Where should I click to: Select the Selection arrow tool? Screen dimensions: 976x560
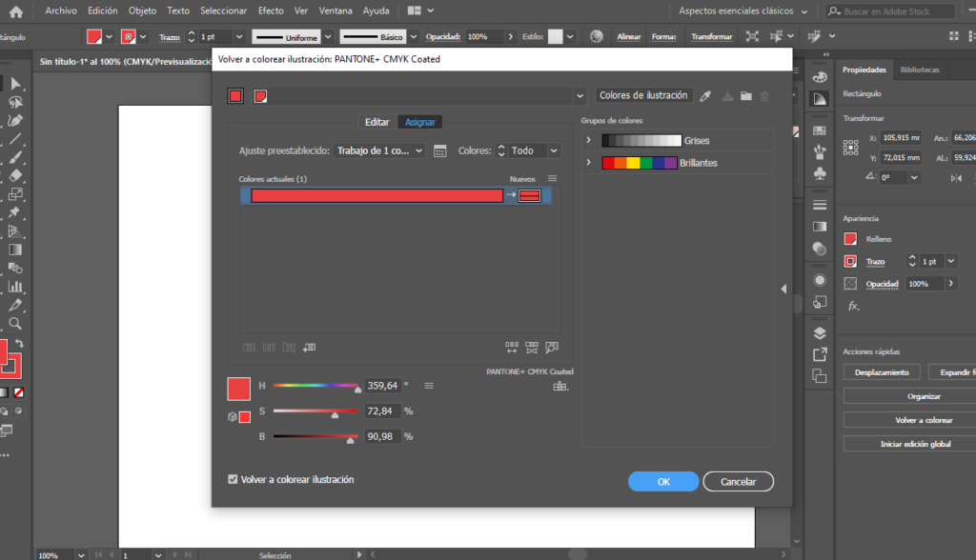tap(15, 84)
